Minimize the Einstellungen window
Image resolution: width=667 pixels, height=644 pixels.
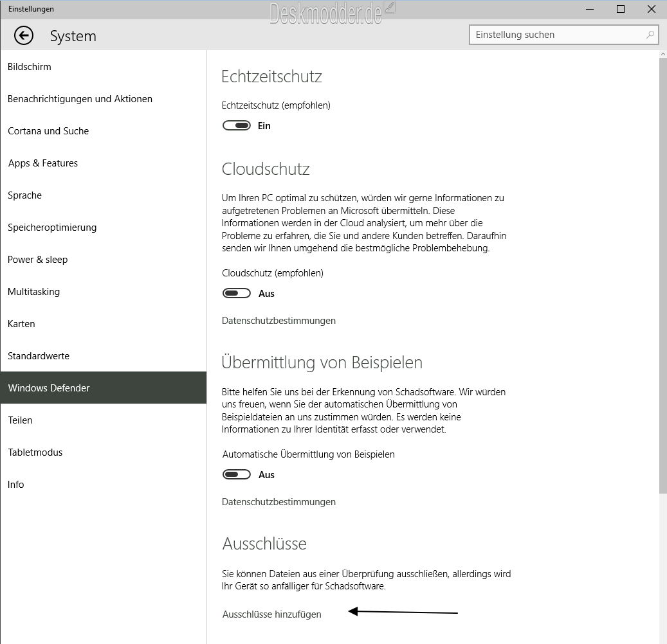(x=590, y=9)
